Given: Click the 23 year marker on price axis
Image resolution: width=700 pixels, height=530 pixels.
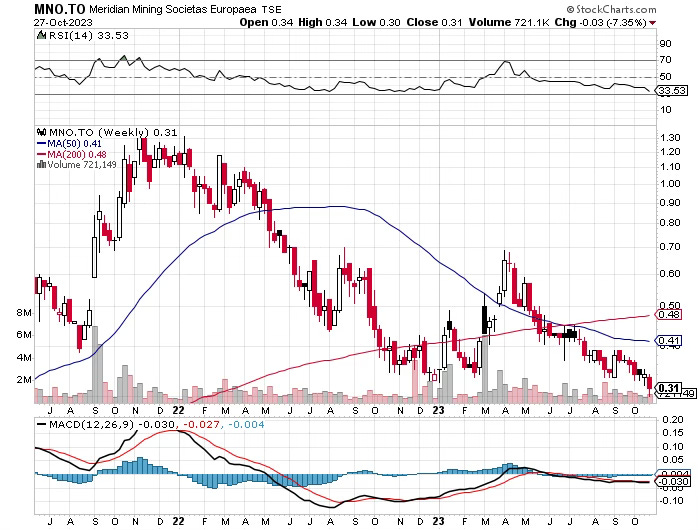Looking at the screenshot, I should (x=438, y=410).
